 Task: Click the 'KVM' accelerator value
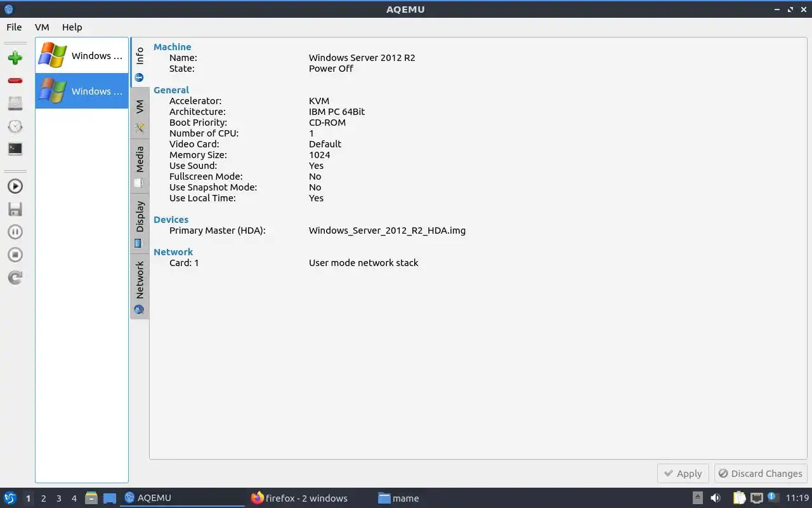click(319, 101)
